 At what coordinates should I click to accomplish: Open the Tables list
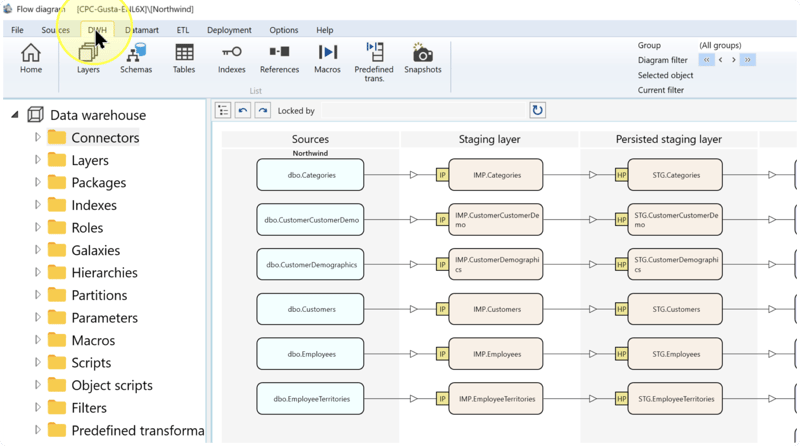point(184,58)
